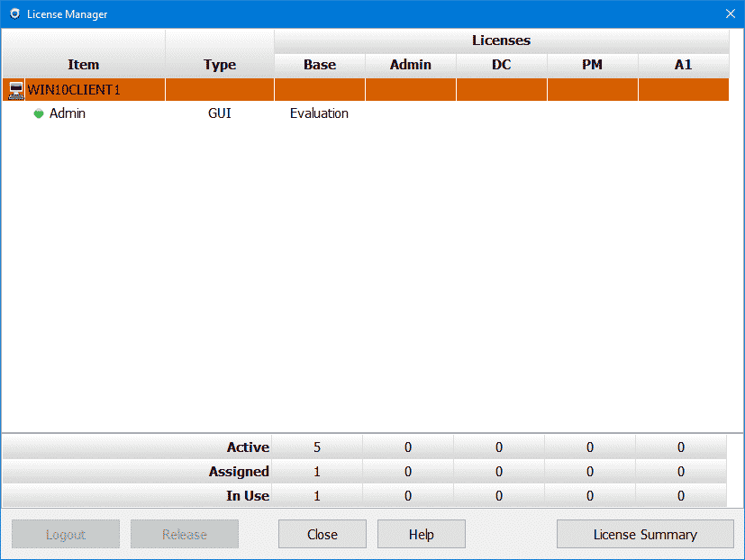Click the Type column header

220,65
